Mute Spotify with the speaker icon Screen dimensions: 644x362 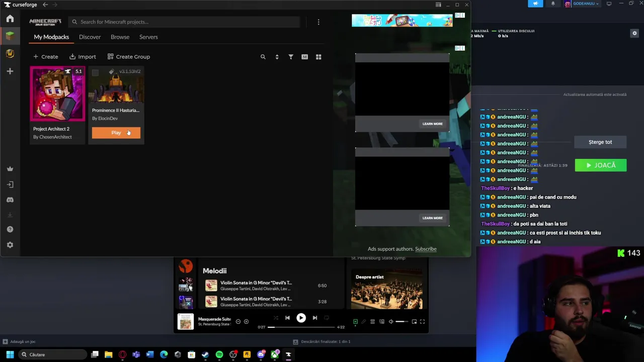391,322
